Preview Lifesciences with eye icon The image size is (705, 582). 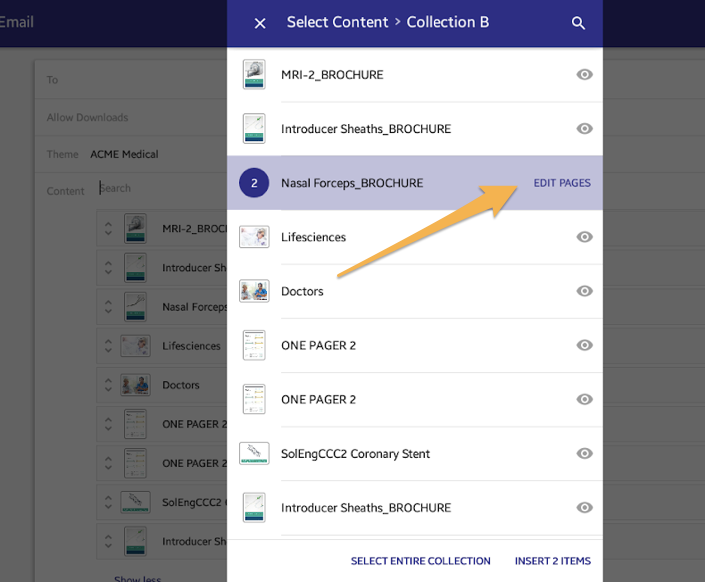coord(584,237)
